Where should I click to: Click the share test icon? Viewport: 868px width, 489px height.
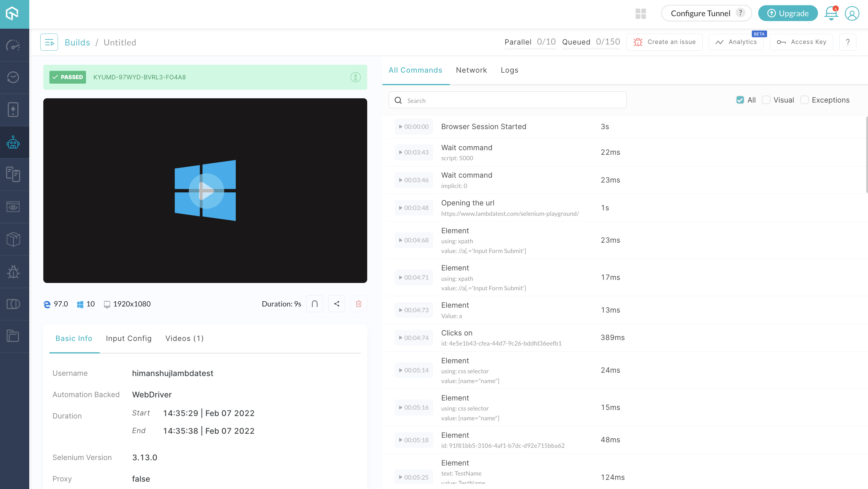[337, 304]
